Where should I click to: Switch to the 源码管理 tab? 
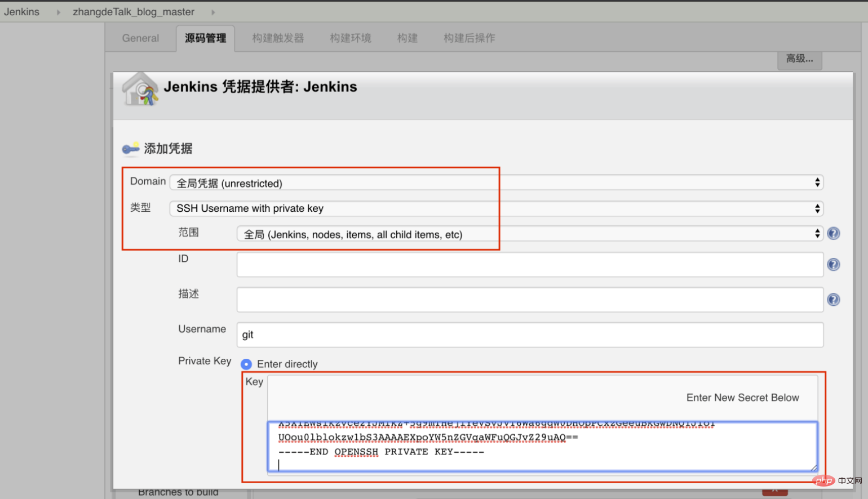click(x=205, y=38)
